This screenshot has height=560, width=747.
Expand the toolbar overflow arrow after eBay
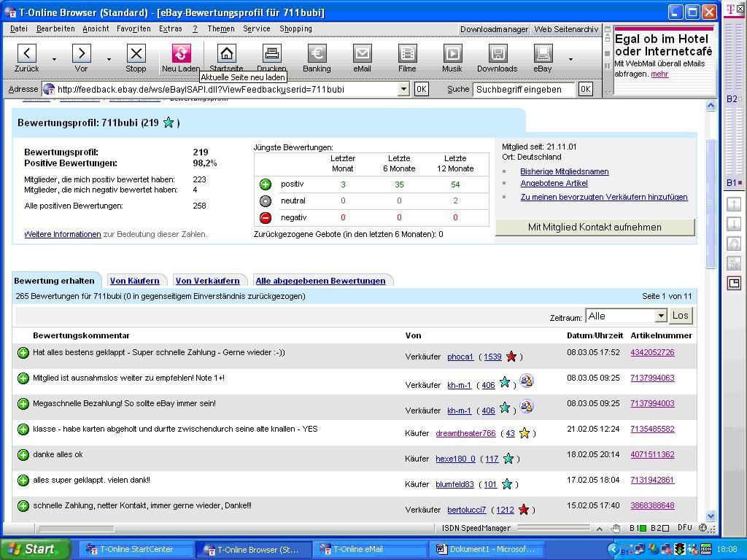tap(570, 59)
